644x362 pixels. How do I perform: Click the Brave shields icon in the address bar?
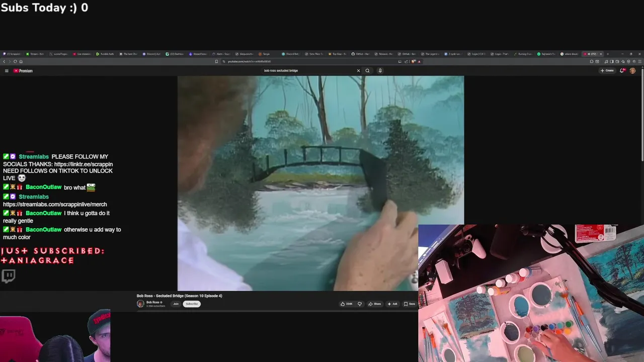coord(414,61)
